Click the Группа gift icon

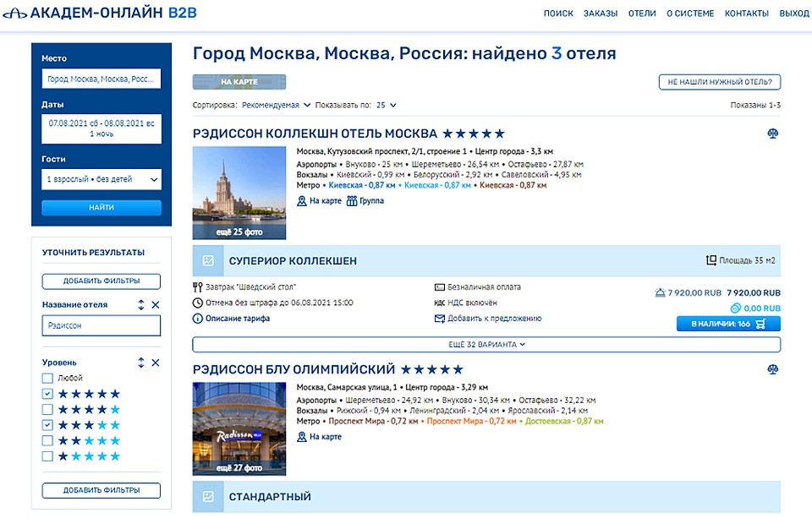[352, 201]
